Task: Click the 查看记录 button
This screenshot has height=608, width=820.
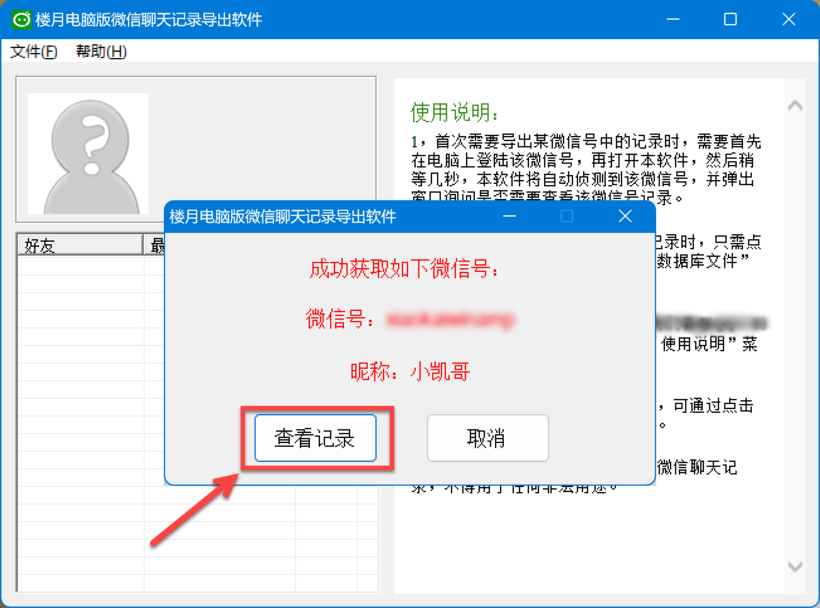Action: tap(315, 438)
